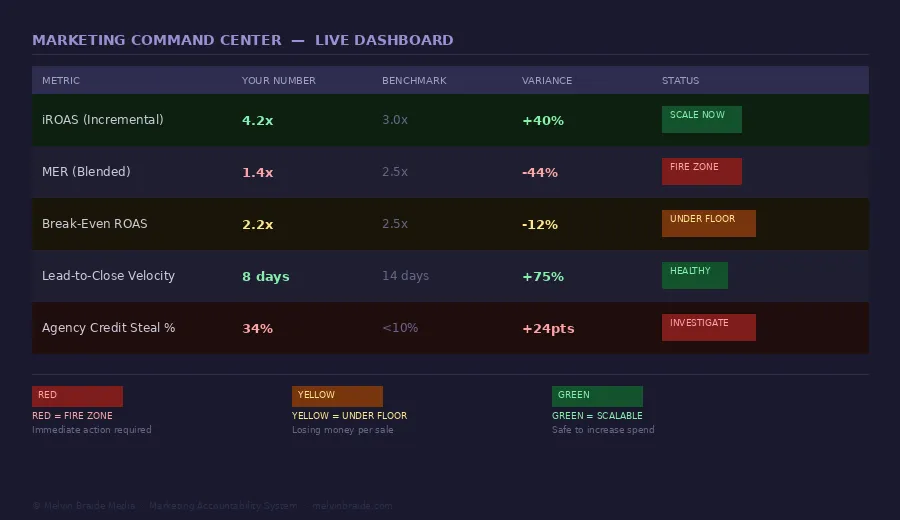900x520 pixels.
Task: Click the +75% variance value
Action: click(x=542, y=277)
